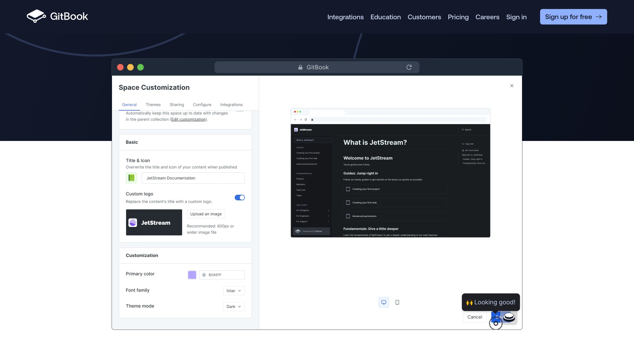Click the Search icon in preview
This screenshot has width=634, height=364.
[463, 130]
